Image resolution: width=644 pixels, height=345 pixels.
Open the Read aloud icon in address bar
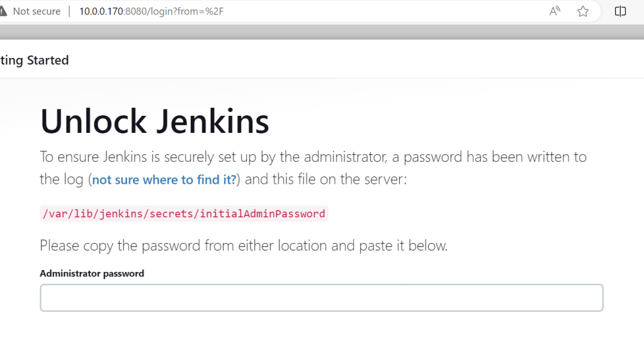pyautogui.click(x=555, y=11)
